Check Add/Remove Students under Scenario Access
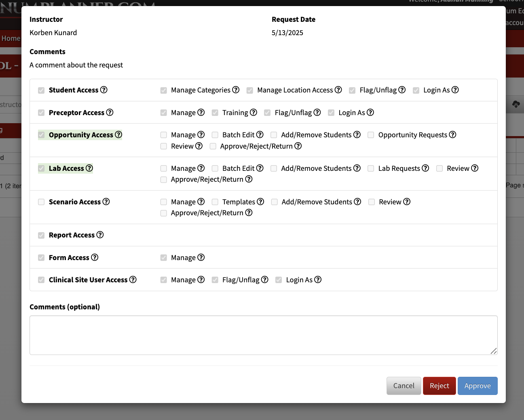The width and height of the screenshot is (524, 420). click(x=274, y=202)
